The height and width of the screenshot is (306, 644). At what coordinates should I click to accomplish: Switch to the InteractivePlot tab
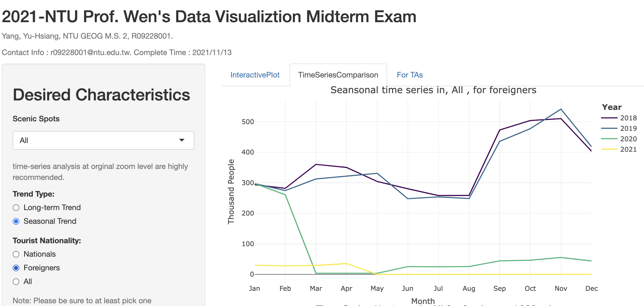(x=255, y=75)
